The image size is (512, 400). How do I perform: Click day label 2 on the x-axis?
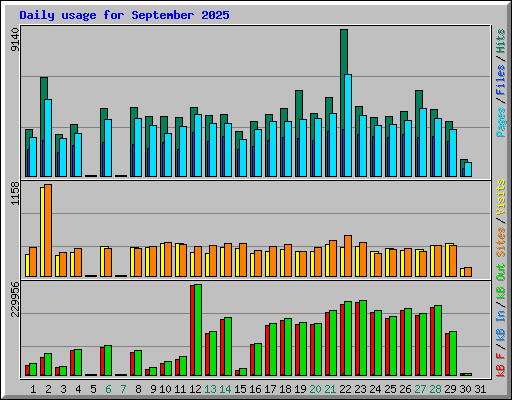tap(48, 389)
